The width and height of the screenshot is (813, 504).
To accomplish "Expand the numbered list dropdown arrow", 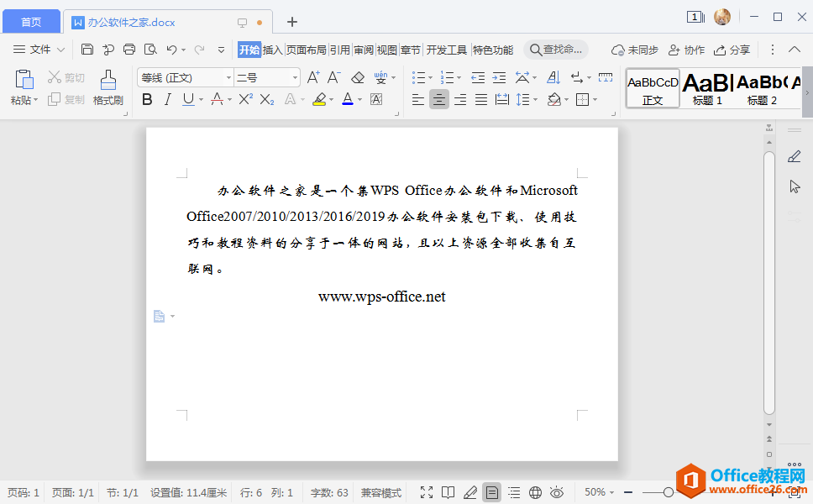I will click(x=459, y=78).
